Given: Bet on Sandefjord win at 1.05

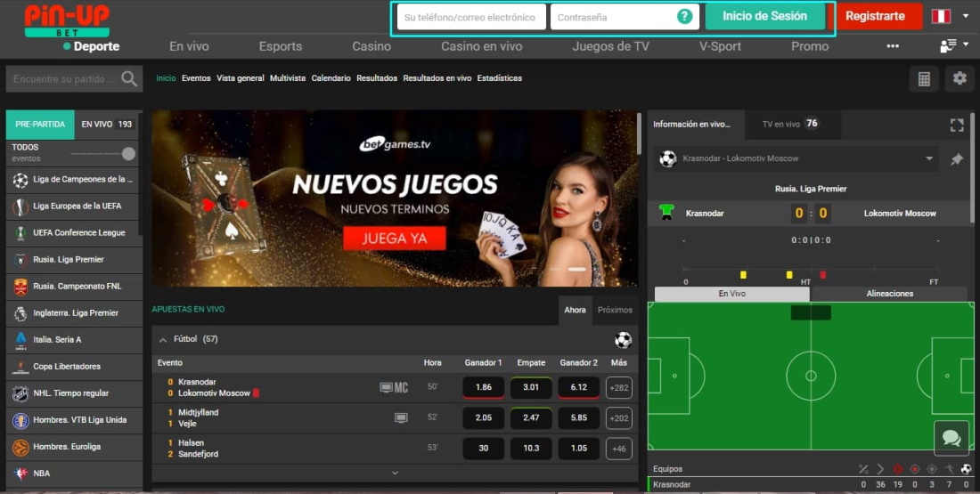Looking at the screenshot, I should pos(579,449).
